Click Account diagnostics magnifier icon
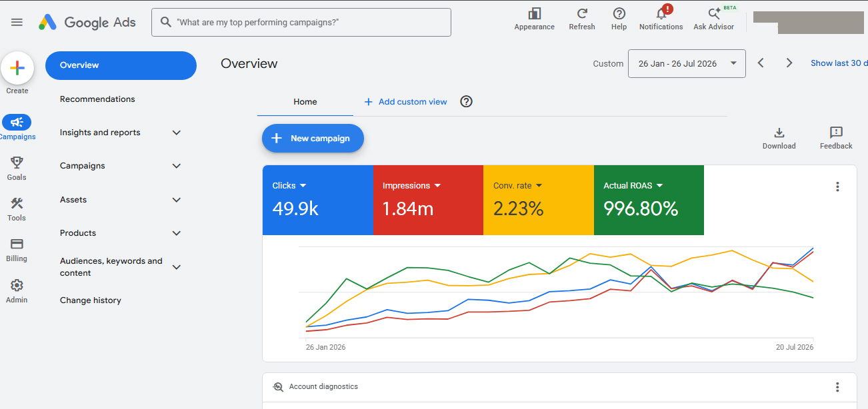 click(x=278, y=387)
